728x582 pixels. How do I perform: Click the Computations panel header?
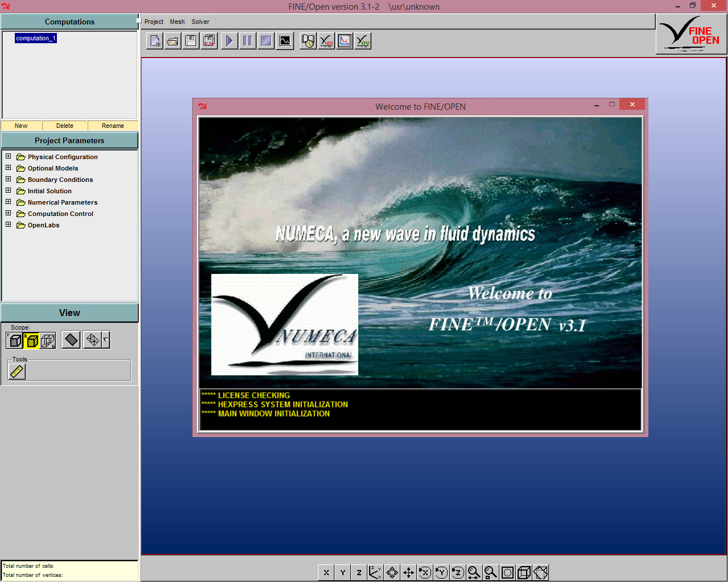click(x=69, y=22)
